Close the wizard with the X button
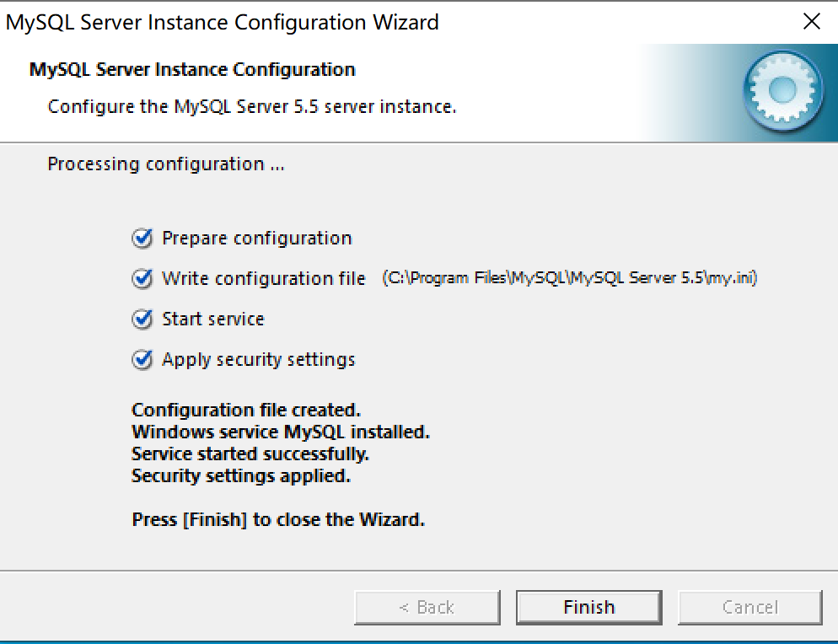 [x=811, y=22]
